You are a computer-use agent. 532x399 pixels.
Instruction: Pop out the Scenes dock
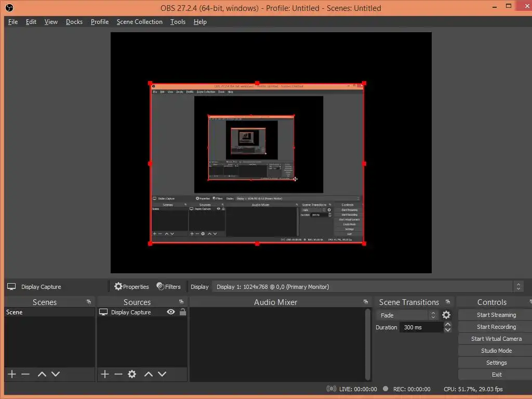click(x=89, y=302)
